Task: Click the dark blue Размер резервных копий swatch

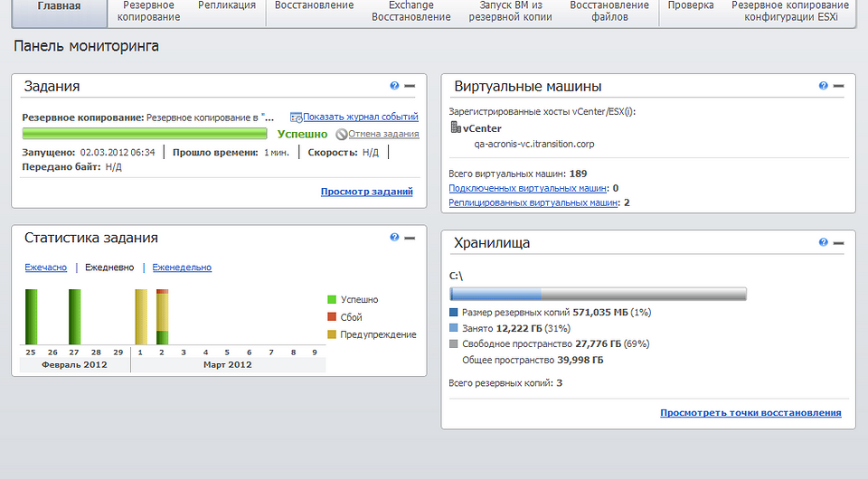Action: point(453,313)
